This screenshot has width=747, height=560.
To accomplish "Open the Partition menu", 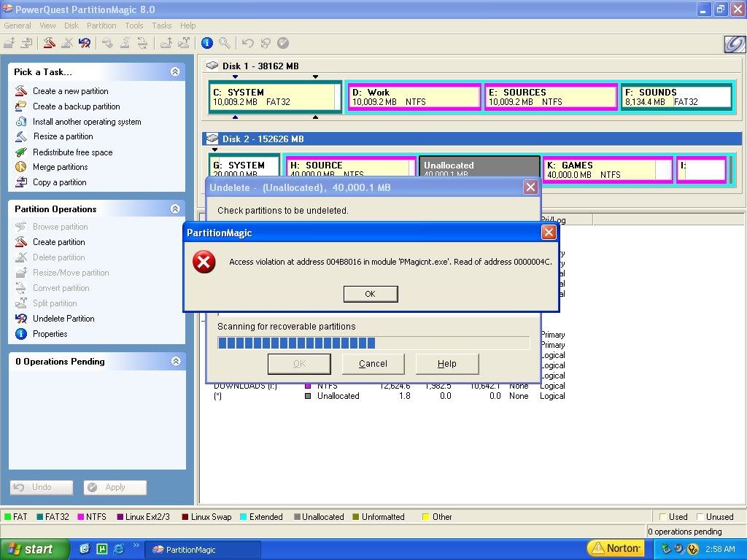I will 101,26.
